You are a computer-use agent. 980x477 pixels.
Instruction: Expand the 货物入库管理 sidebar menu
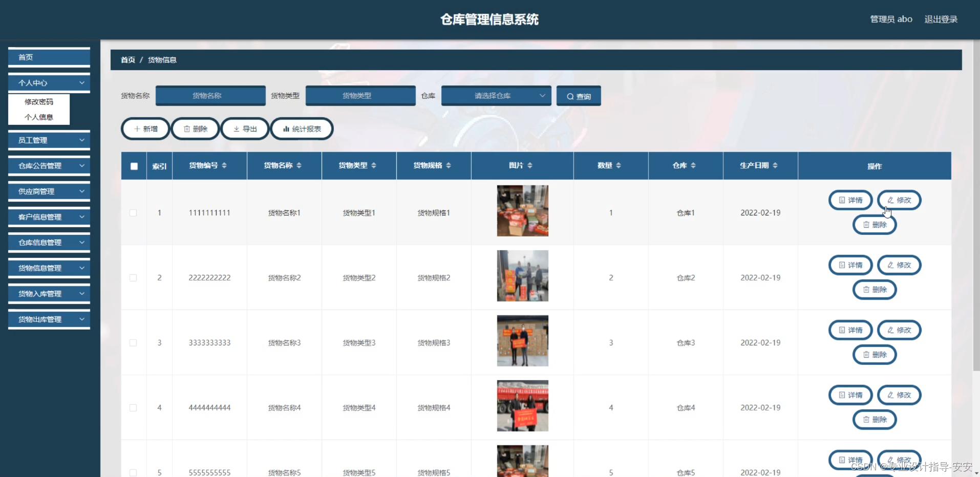(x=49, y=294)
